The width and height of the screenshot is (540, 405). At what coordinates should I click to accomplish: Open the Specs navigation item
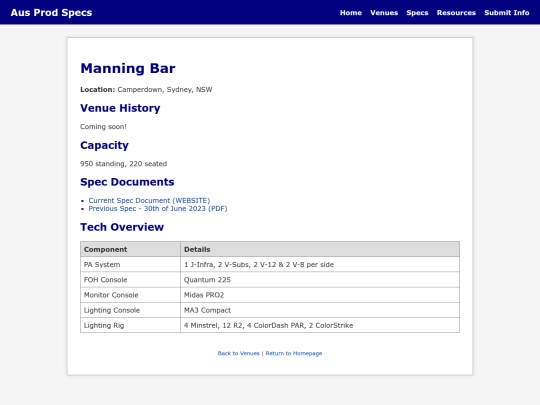coord(417,13)
